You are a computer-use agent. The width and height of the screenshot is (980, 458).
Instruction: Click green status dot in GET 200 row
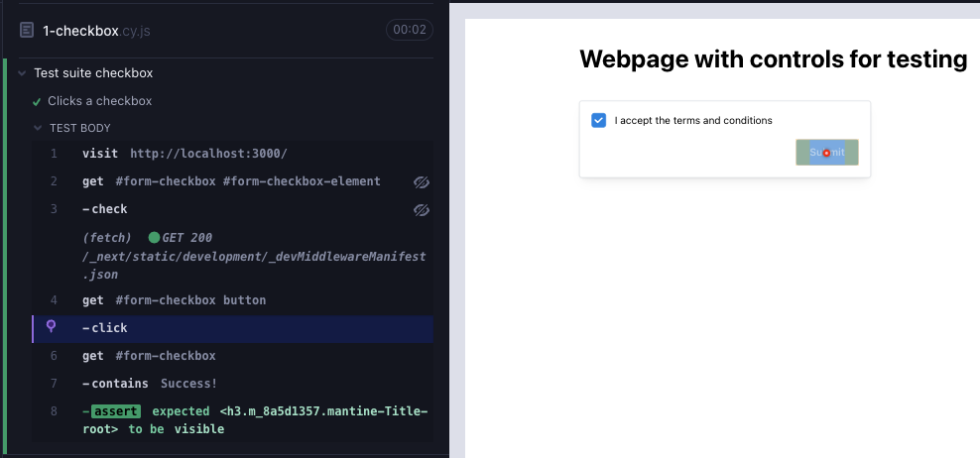154,238
